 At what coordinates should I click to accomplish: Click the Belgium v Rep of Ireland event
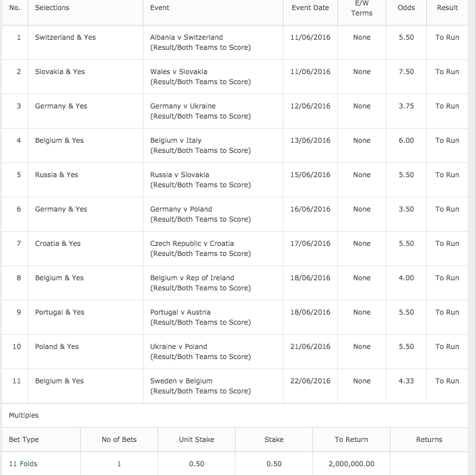pyautogui.click(x=201, y=283)
